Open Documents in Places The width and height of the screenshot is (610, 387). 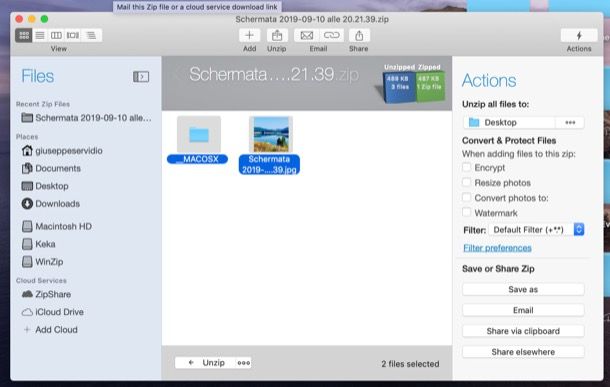click(51, 168)
